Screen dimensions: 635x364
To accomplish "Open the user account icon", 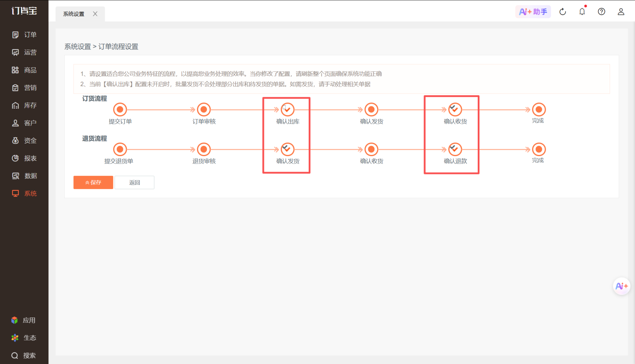I will point(621,12).
